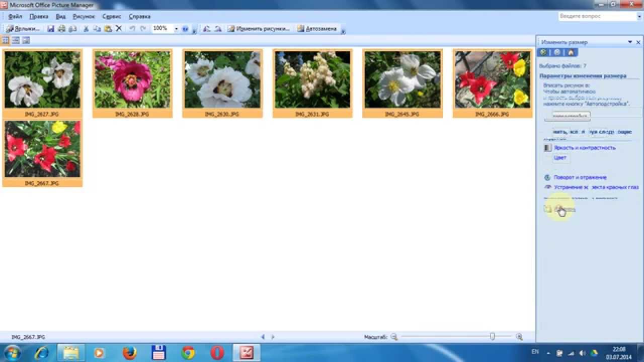Select the IMG_2630.JPG thumbnail
Viewport: 644px width, 362px height.
click(222, 83)
